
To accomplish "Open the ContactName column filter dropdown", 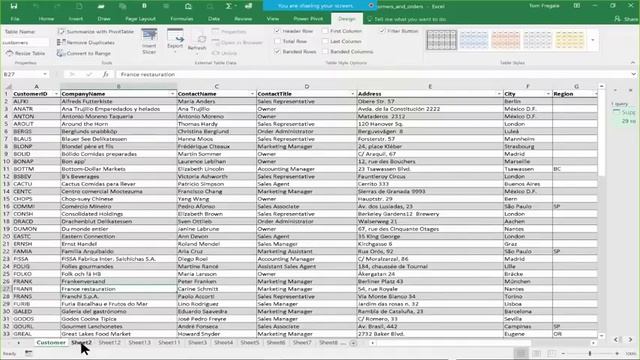I will pyautogui.click(x=252, y=94).
